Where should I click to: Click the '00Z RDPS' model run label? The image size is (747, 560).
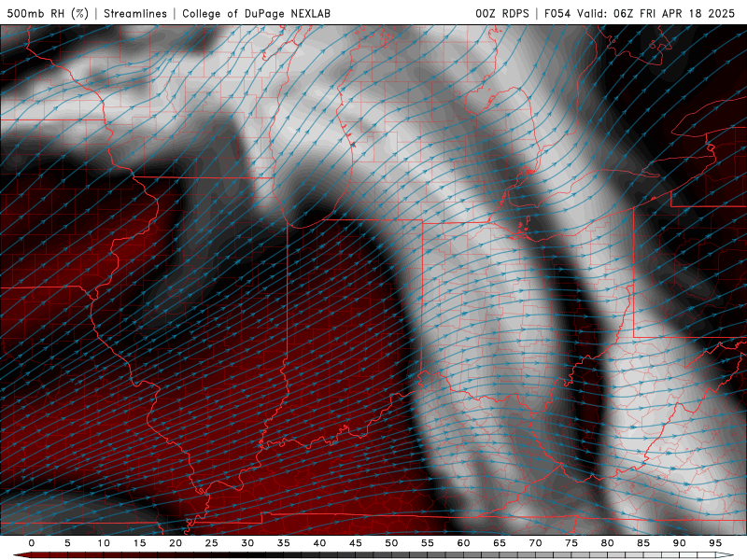pos(502,13)
